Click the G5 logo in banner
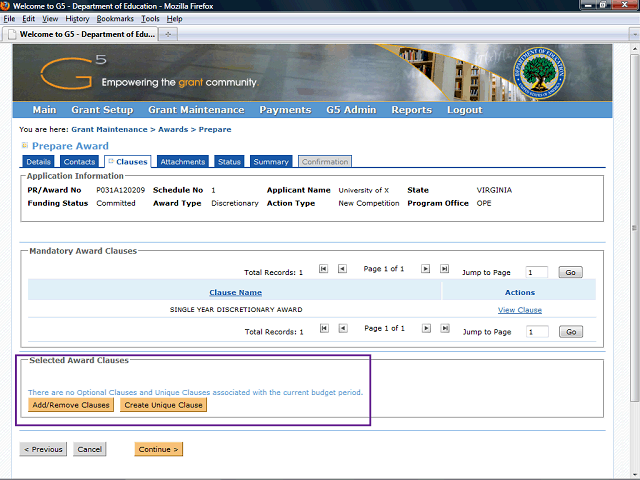640x480 pixels. click(x=73, y=72)
